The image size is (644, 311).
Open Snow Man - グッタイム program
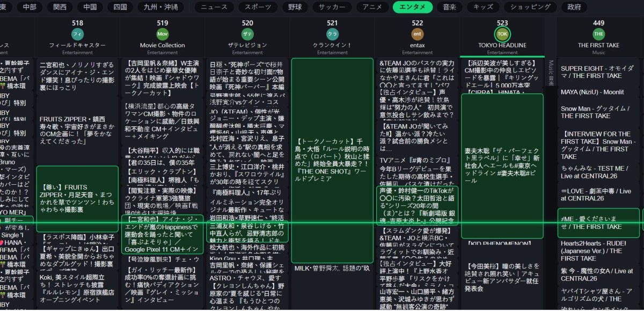pos(598,112)
